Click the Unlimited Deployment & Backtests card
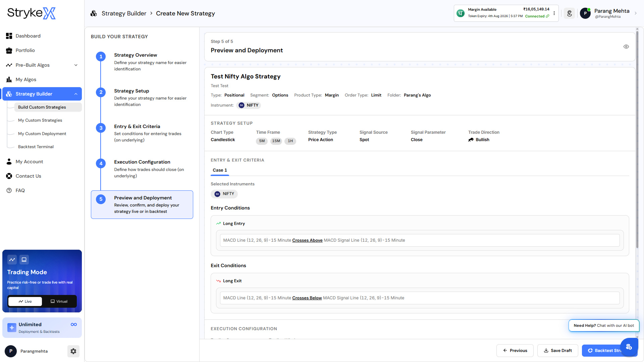 tap(42, 327)
